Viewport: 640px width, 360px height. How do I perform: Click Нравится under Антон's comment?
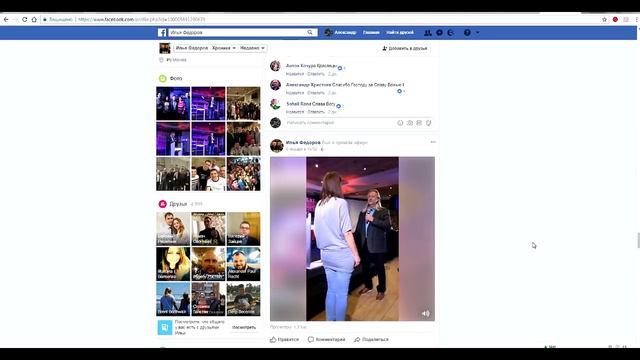[x=295, y=74]
